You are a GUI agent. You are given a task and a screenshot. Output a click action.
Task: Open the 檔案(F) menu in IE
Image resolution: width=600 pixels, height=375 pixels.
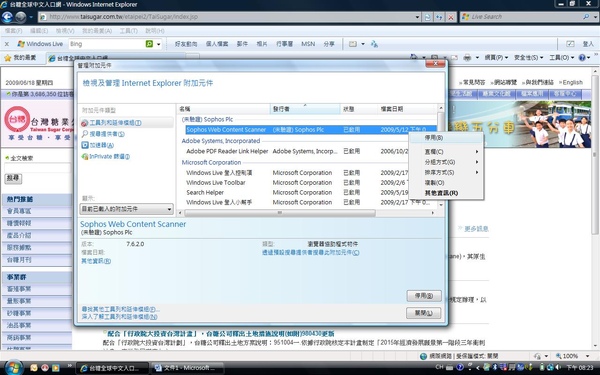point(13,31)
